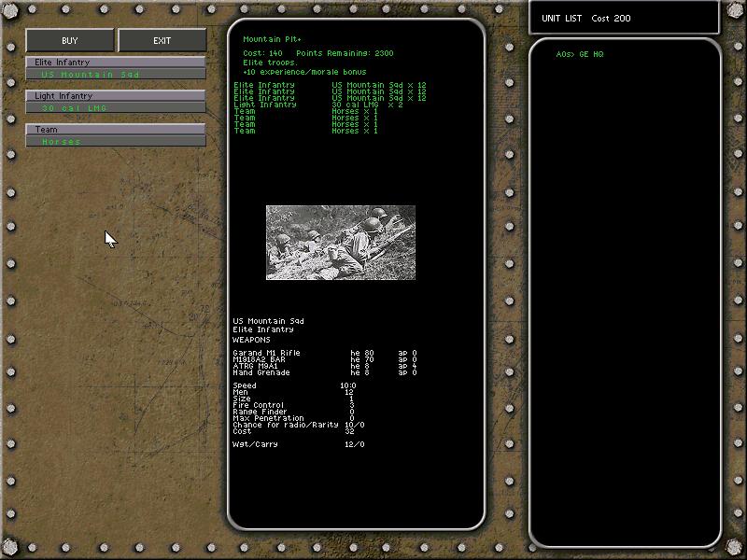The image size is (747, 560).
Task: Choose US Mountain Sqd under the Elite Infantry category bar
Action: tap(116, 75)
